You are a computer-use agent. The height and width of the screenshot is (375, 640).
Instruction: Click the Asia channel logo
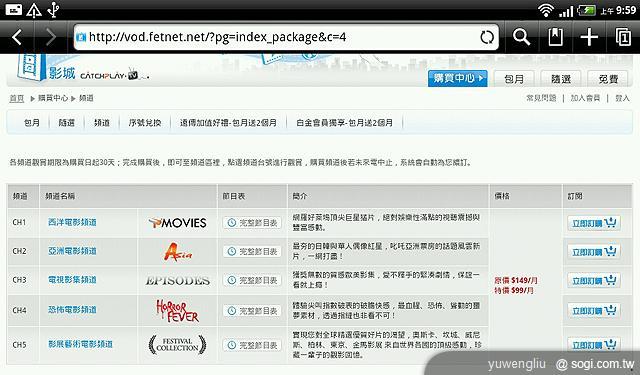point(178,251)
